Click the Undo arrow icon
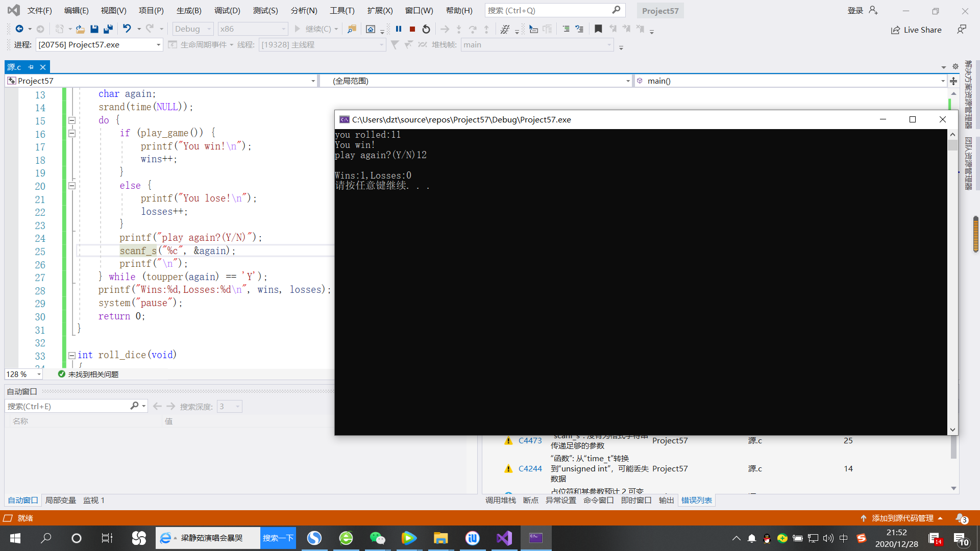The image size is (980, 551). click(127, 29)
